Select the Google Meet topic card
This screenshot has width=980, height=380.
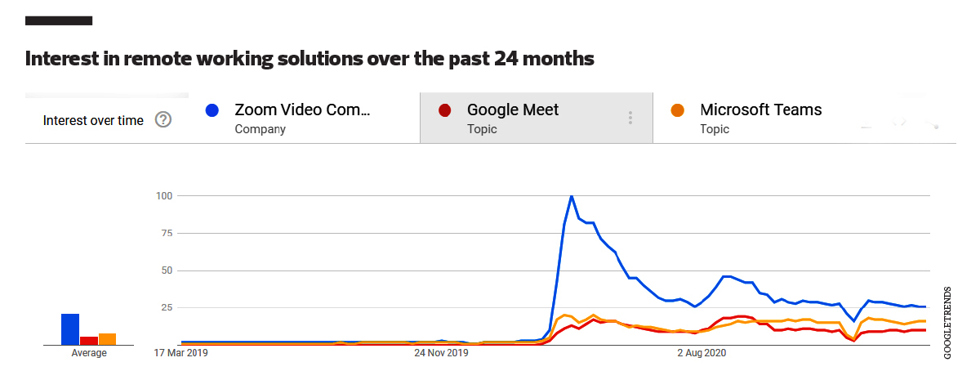pyautogui.click(x=513, y=118)
